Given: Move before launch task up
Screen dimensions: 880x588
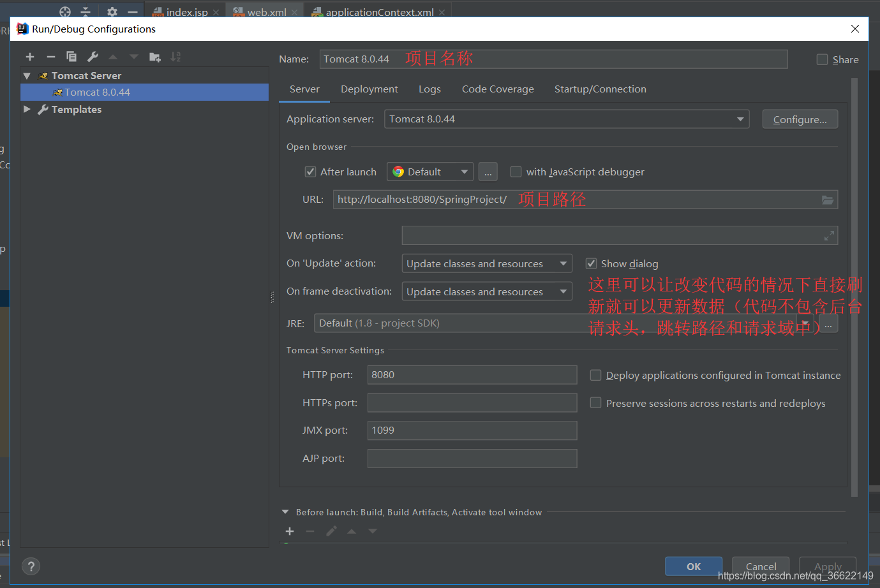Looking at the screenshot, I should [x=352, y=531].
